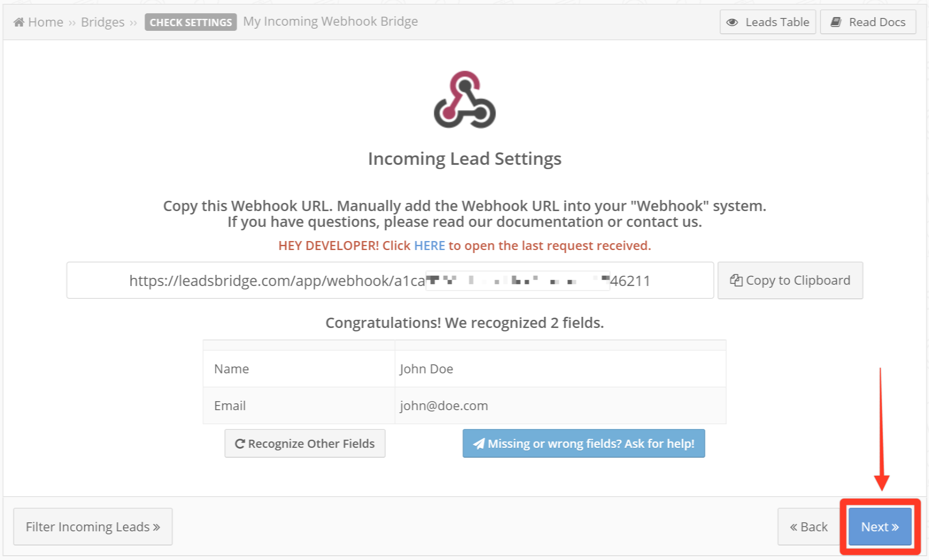Viewport: 929px width, 560px height.
Task: Open Filter Incoming Leads
Action: coord(93,527)
